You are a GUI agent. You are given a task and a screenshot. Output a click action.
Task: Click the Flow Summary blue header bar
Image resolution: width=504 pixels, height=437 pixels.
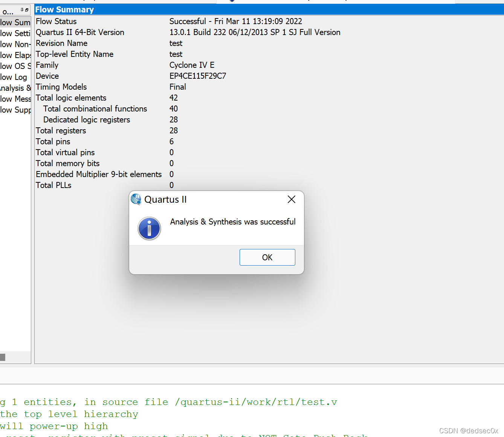click(x=269, y=9)
